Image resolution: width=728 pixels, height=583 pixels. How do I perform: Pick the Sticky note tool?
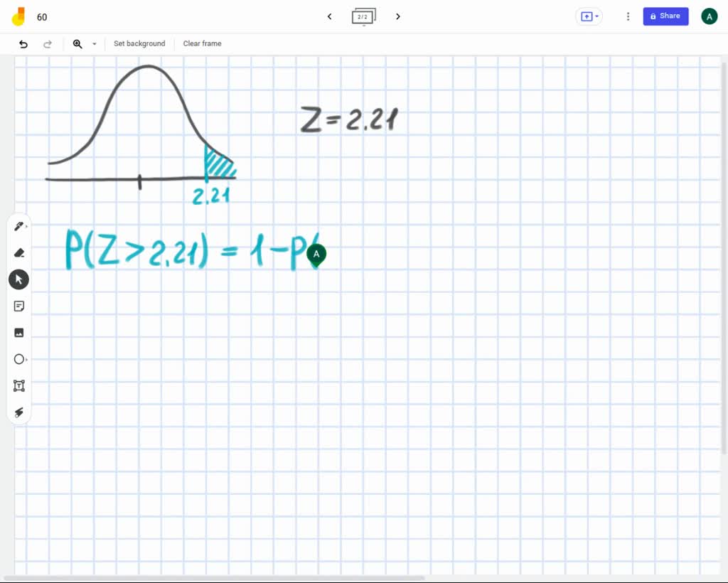18,306
